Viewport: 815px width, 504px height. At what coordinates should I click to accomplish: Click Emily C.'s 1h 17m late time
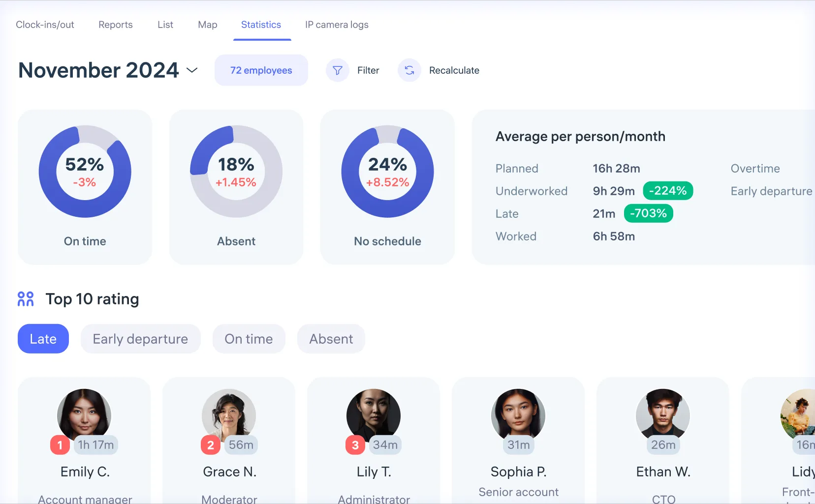[96, 445]
